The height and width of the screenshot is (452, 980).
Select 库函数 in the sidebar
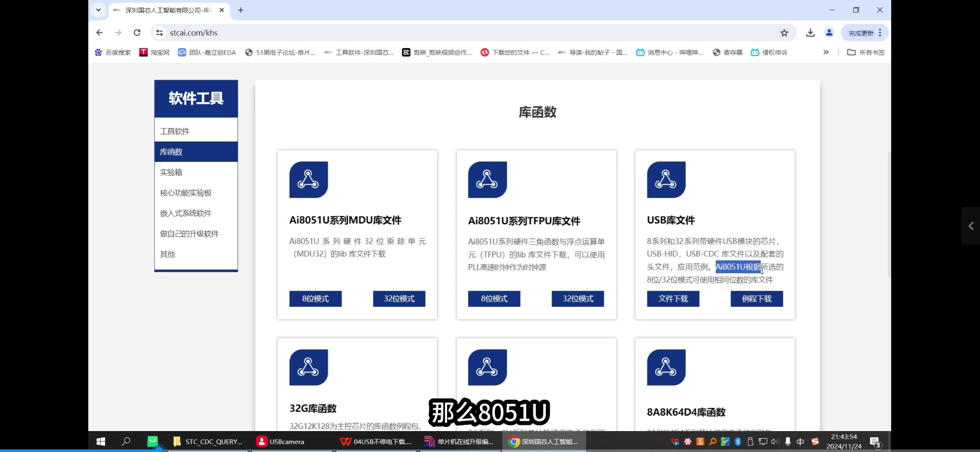[x=196, y=152]
